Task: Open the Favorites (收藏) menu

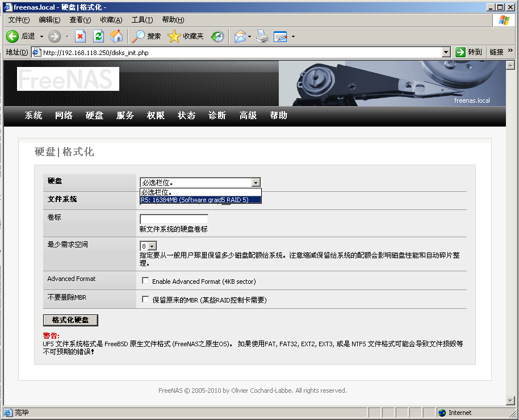Action: [x=111, y=20]
